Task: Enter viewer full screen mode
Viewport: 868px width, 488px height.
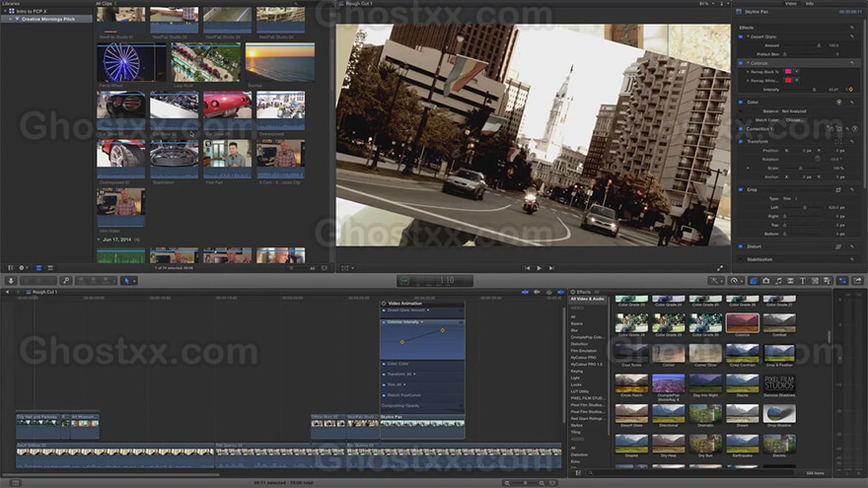Action: coord(720,268)
